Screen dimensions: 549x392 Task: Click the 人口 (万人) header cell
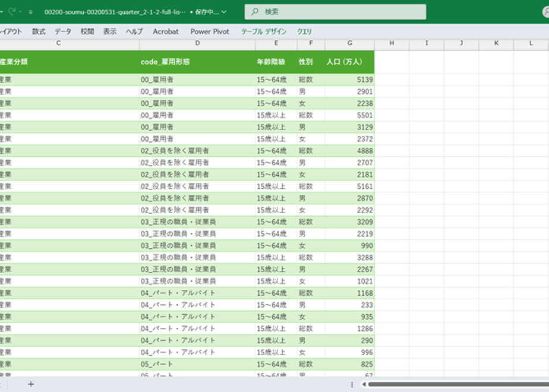pos(350,62)
